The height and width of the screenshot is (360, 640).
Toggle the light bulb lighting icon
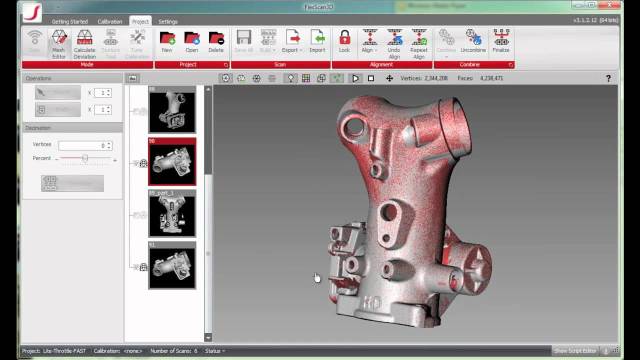[x=291, y=78]
